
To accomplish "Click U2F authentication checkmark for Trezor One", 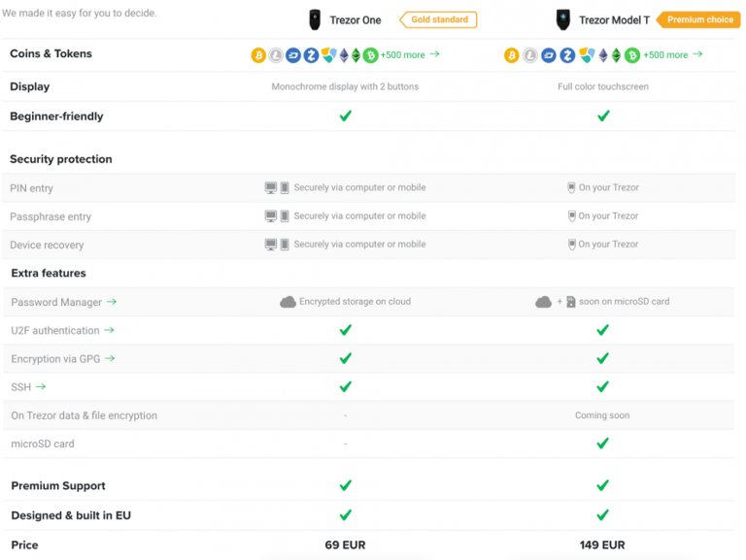I will [x=346, y=330].
